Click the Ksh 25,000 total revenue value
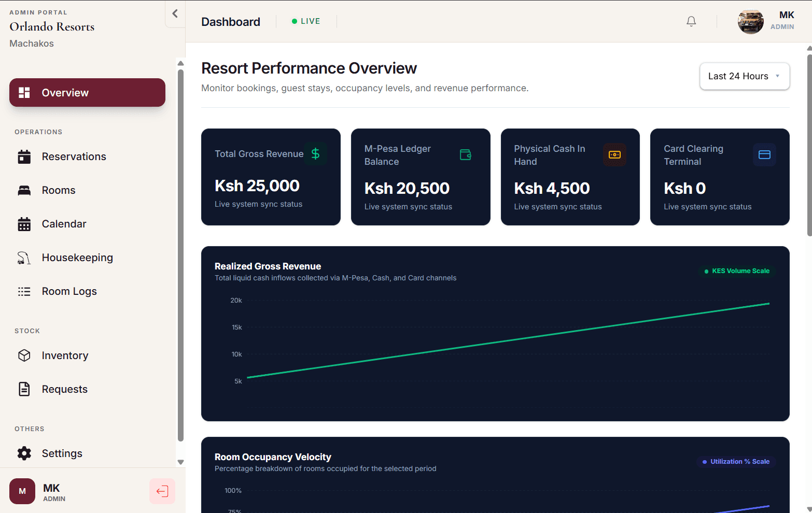 [257, 186]
